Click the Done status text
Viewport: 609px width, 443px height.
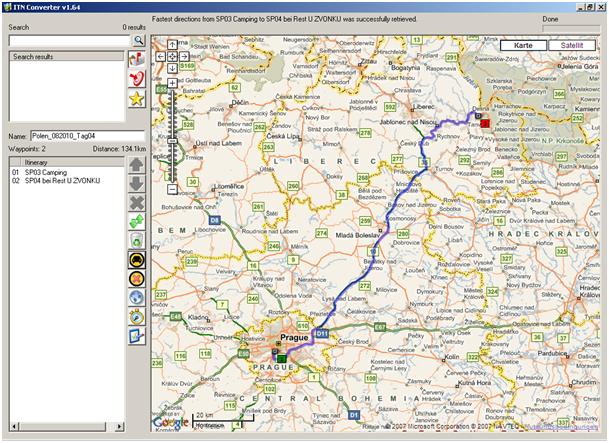click(550, 19)
